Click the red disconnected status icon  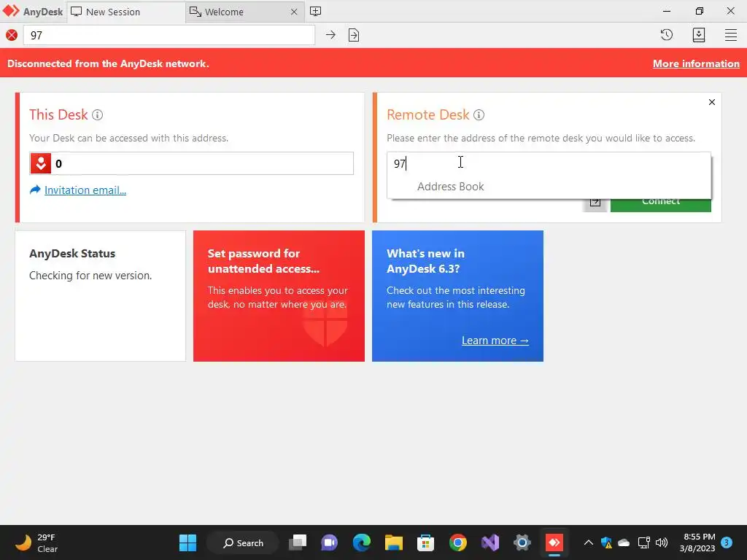(12, 35)
